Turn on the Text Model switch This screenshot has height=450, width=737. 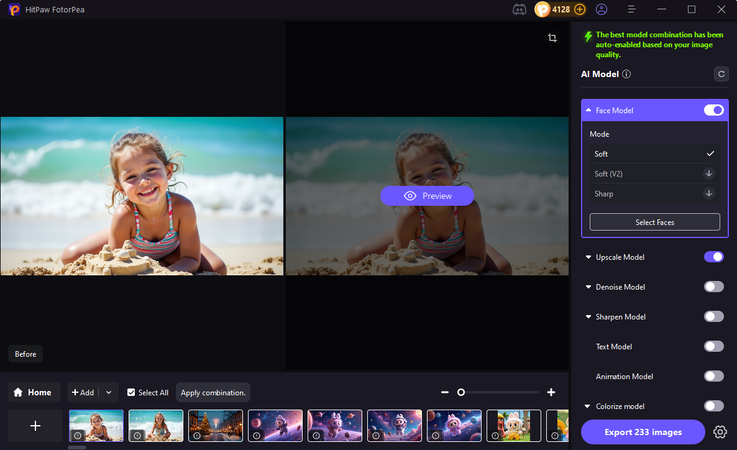(x=713, y=347)
